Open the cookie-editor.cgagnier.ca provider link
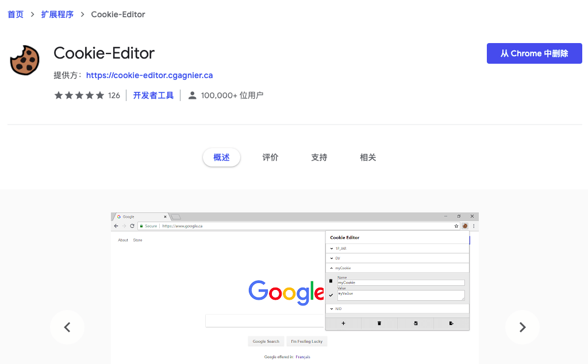This screenshot has width=588, height=364. point(149,75)
